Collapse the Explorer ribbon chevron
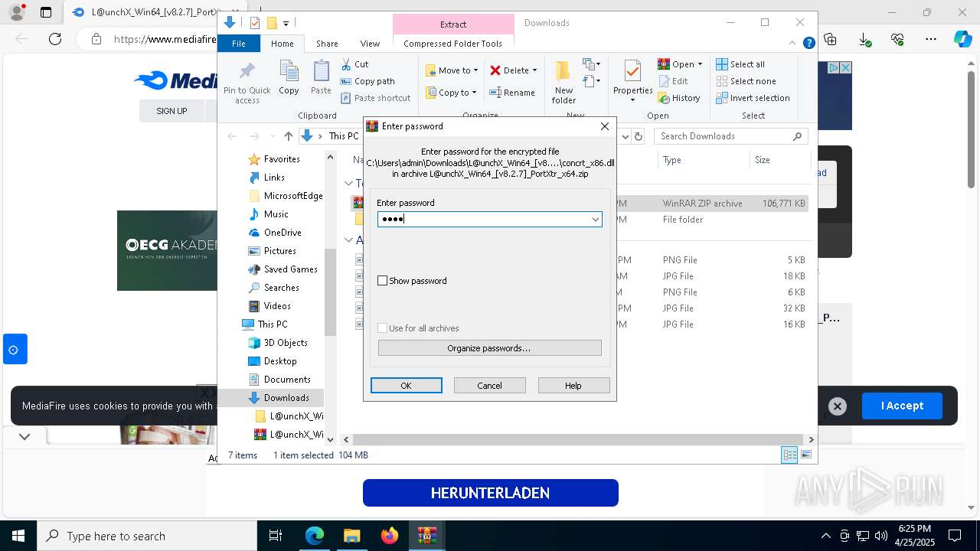This screenshot has width=980, height=551. [x=793, y=44]
